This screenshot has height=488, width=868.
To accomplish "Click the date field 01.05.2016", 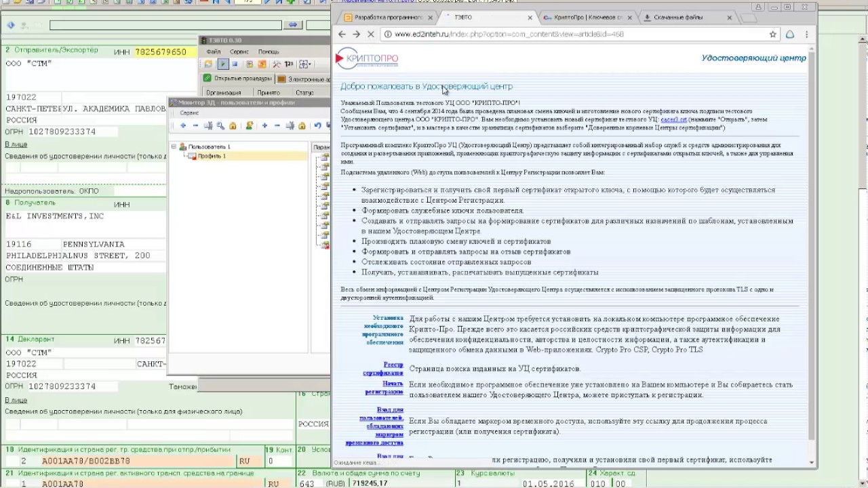I will [548, 484].
